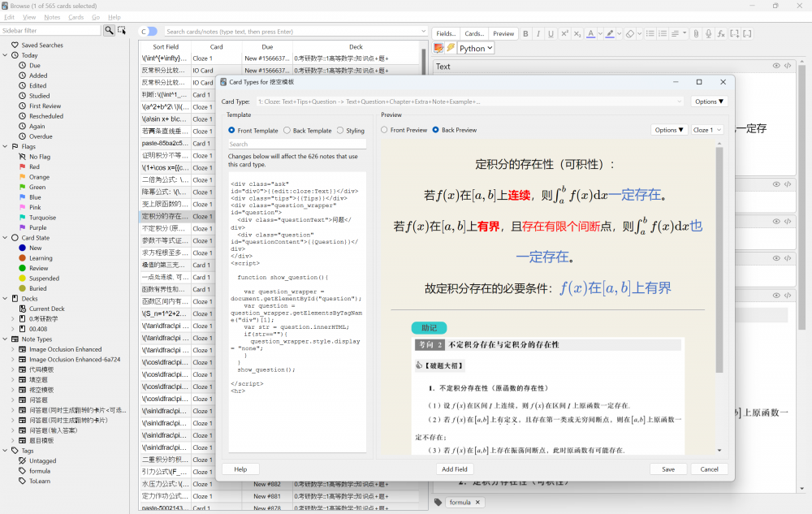The image size is (812, 514).
Task: Open the View menu
Action: click(x=29, y=17)
